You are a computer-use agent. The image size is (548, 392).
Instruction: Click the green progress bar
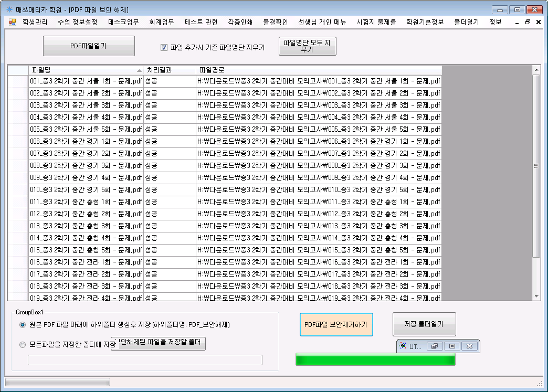pyautogui.click(x=375, y=359)
